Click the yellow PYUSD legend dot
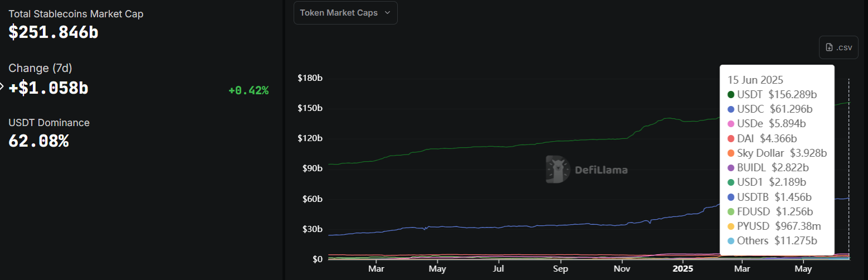868x280 pixels. point(731,226)
